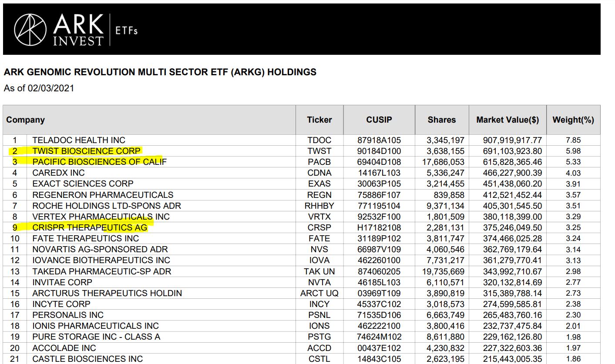
Task: Click NOVARTIS AG-SPONSORED ADR company name
Action: click(x=100, y=250)
